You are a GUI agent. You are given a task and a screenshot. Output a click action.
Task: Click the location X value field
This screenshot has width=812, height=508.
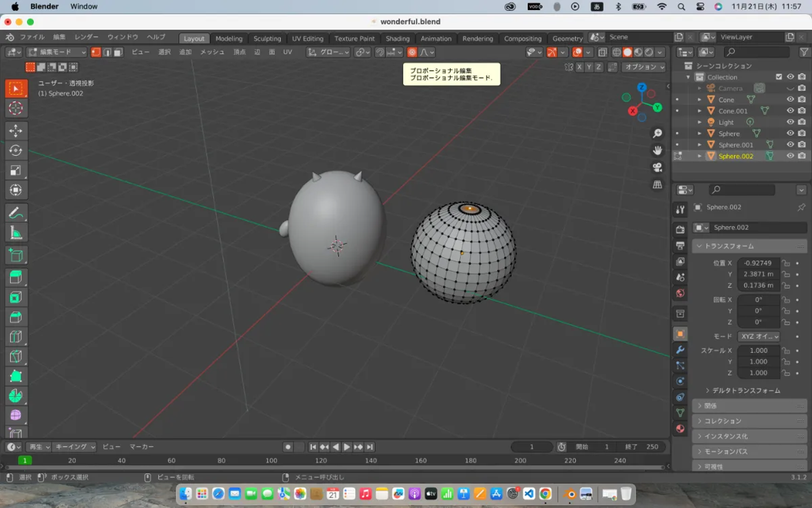[x=757, y=263]
